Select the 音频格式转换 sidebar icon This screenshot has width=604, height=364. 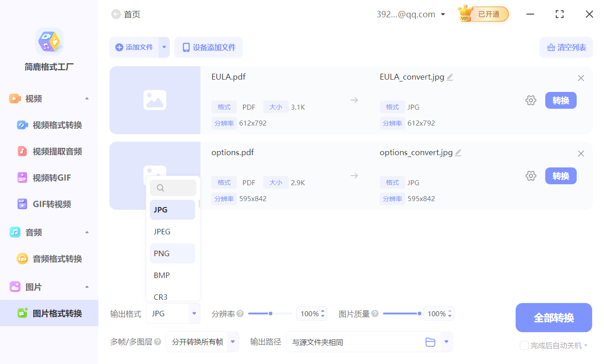[x=23, y=258]
